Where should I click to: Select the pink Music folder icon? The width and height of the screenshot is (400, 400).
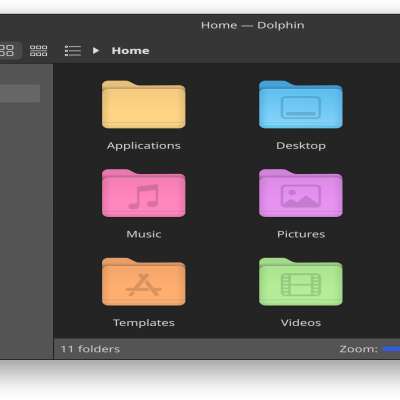coord(144,193)
